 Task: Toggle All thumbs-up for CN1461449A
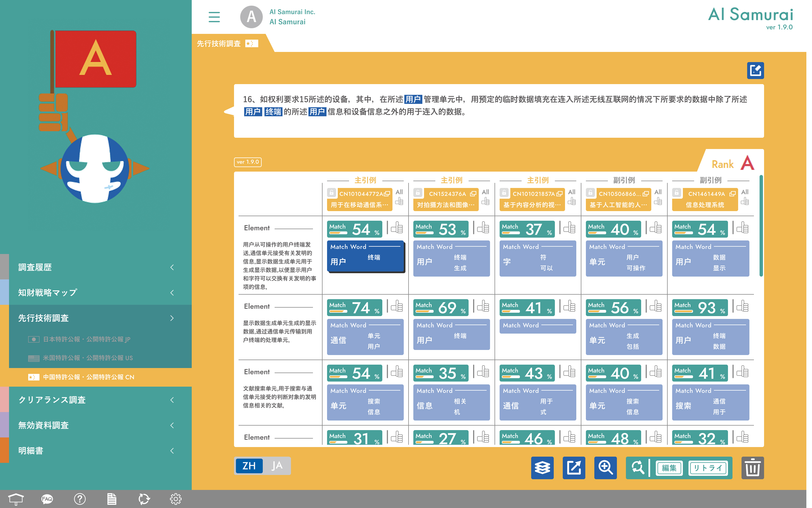(x=745, y=201)
